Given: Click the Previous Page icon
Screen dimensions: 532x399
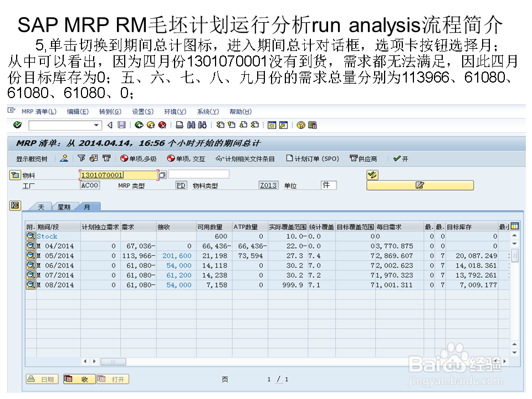Looking at the screenshot, I should tap(232, 125).
